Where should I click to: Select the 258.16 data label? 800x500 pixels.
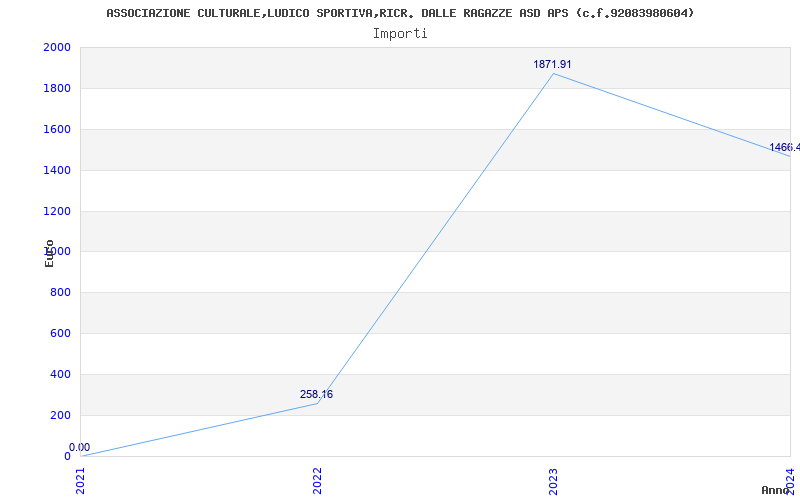(x=316, y=394)
